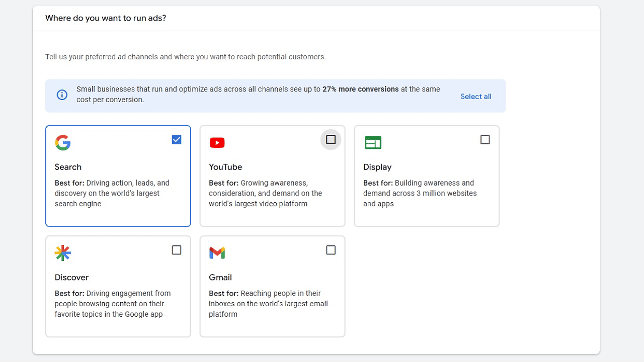The image size is (644, 362).
Task: Uncheck the Search channel checkbox
Action: [177, 140]
